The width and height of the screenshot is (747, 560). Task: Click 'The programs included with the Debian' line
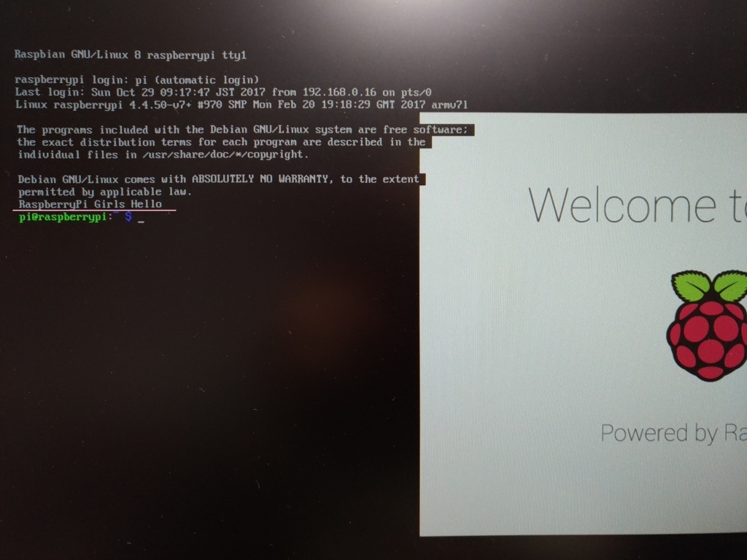(x=242, y=130)
